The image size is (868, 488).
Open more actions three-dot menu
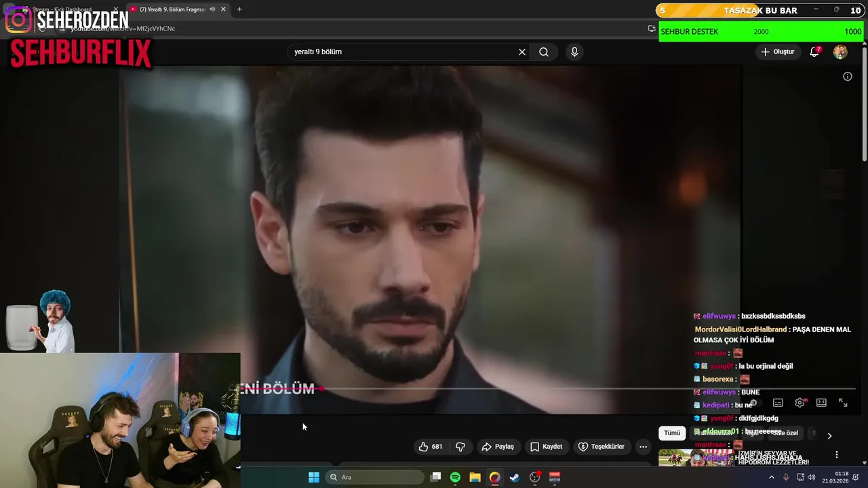coord(643,447)
